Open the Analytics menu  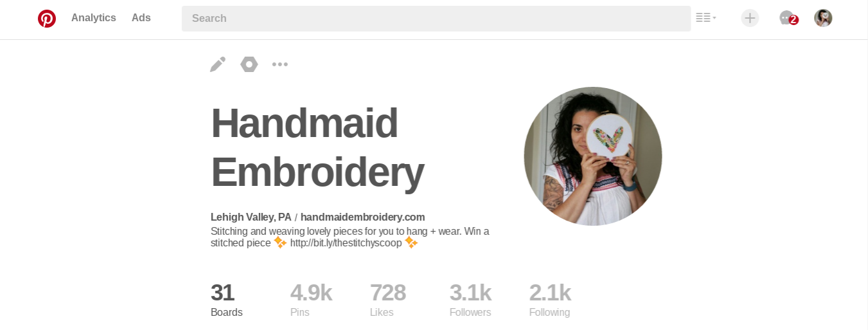point(94,18)
